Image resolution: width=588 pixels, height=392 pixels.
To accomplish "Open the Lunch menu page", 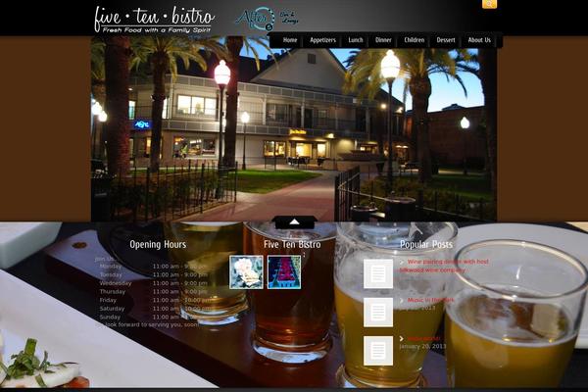I will tap(356, 40).
